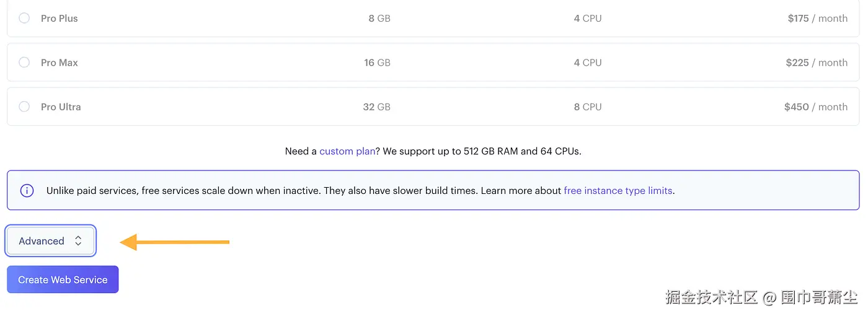868x316 pixels.
Task: Click the Pro Max plan name
Action: click(60, 63)
